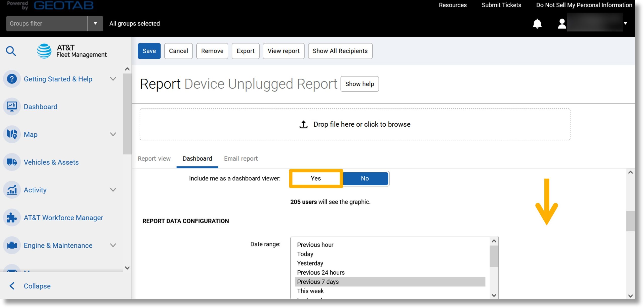Expand the Groups filter dropdown
This screenshot has width=644, height=308.
(x=95, y=23)
